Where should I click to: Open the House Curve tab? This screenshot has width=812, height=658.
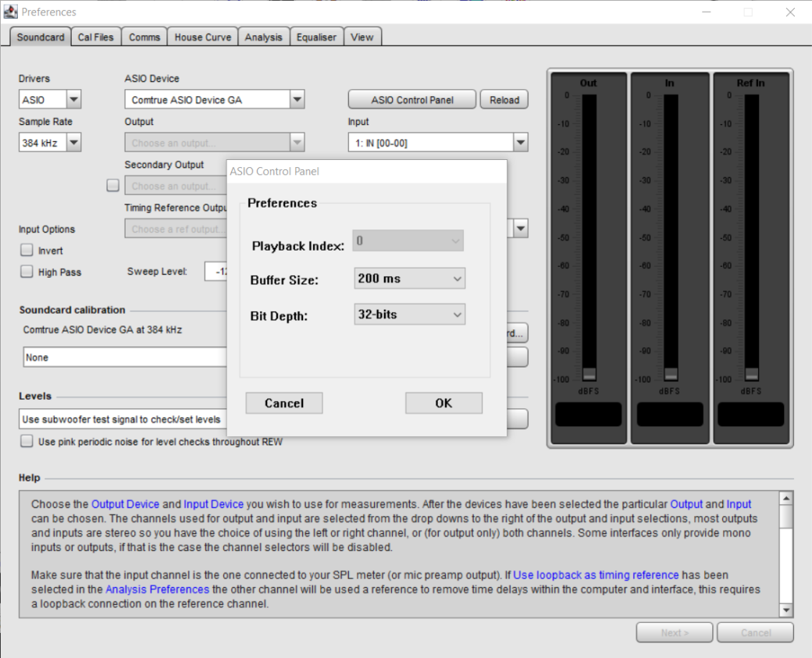pos(202,37)
